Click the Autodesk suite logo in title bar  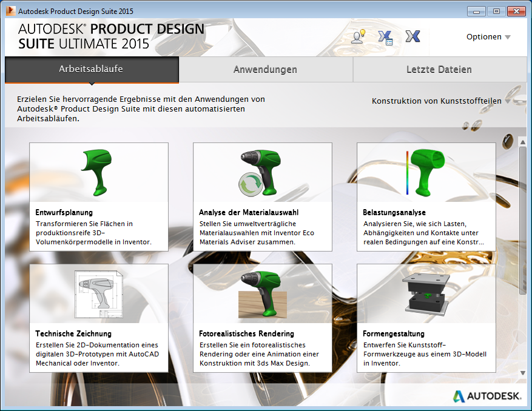(10, 11)
